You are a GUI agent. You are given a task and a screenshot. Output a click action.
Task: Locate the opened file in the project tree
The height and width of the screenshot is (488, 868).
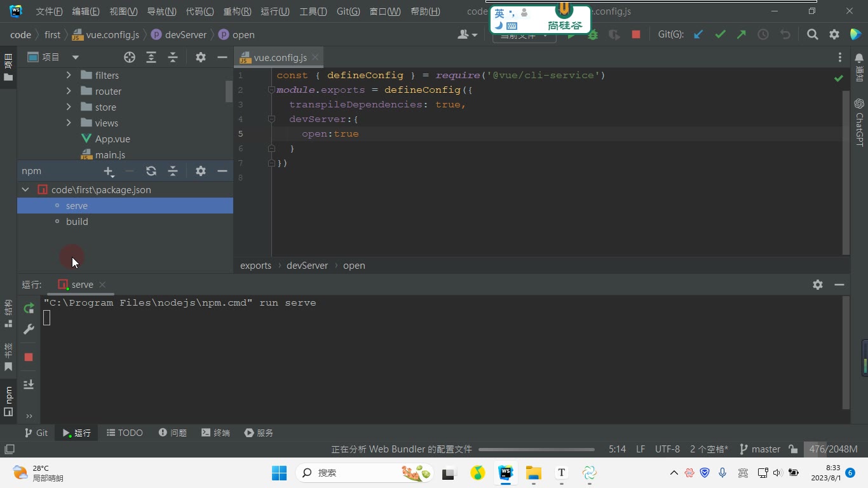130,57
